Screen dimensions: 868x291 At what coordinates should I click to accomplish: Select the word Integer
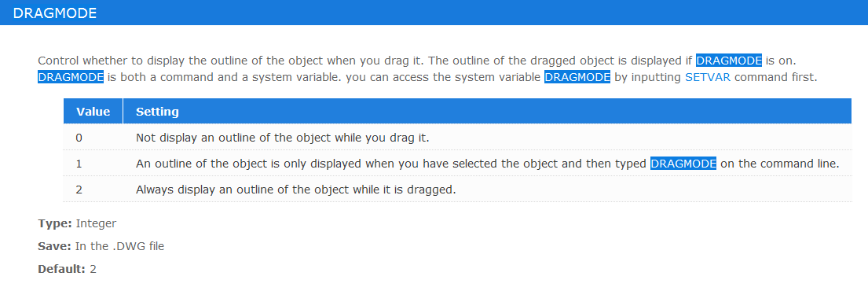pos(96,223)
